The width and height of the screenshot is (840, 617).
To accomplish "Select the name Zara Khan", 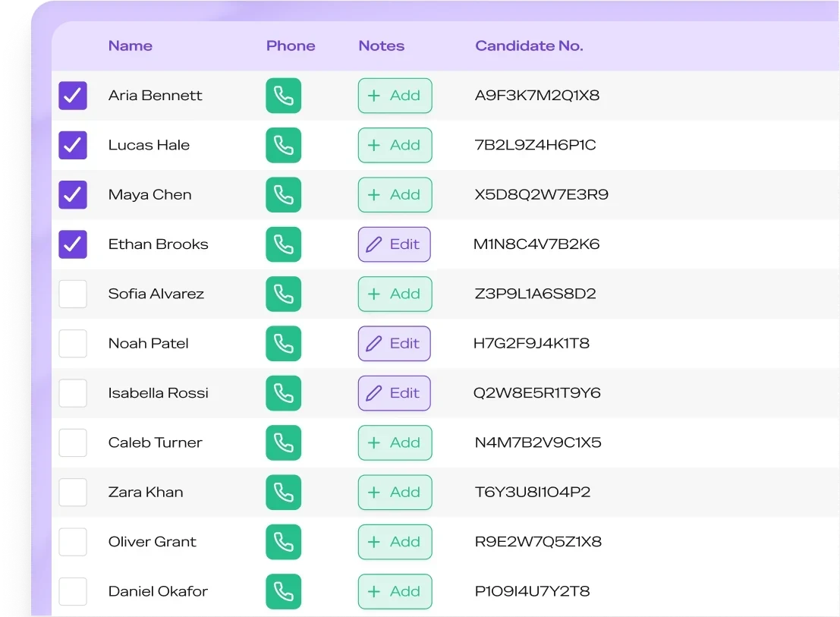I will pos(146,493).
